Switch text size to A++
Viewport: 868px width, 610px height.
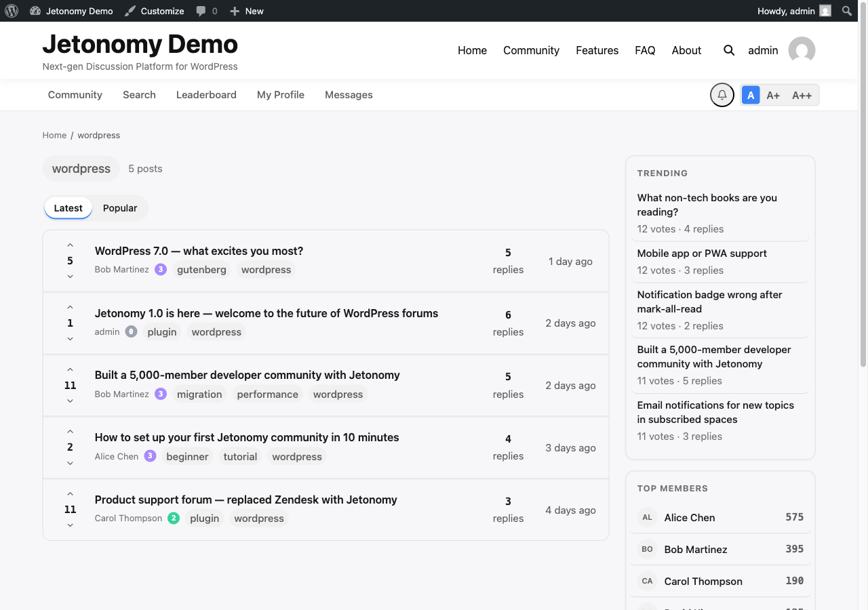[802, 95]
